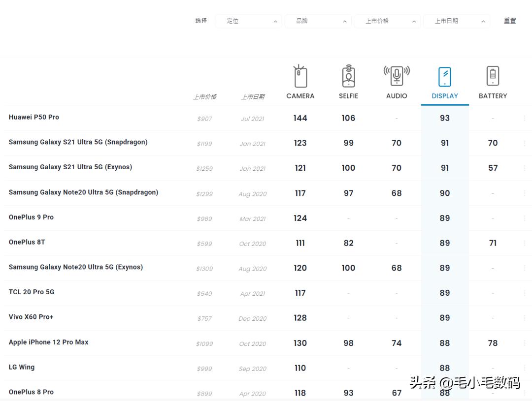Sort by CAMERA column label
This screenshot has height=401, width=532.
(300, 96)
